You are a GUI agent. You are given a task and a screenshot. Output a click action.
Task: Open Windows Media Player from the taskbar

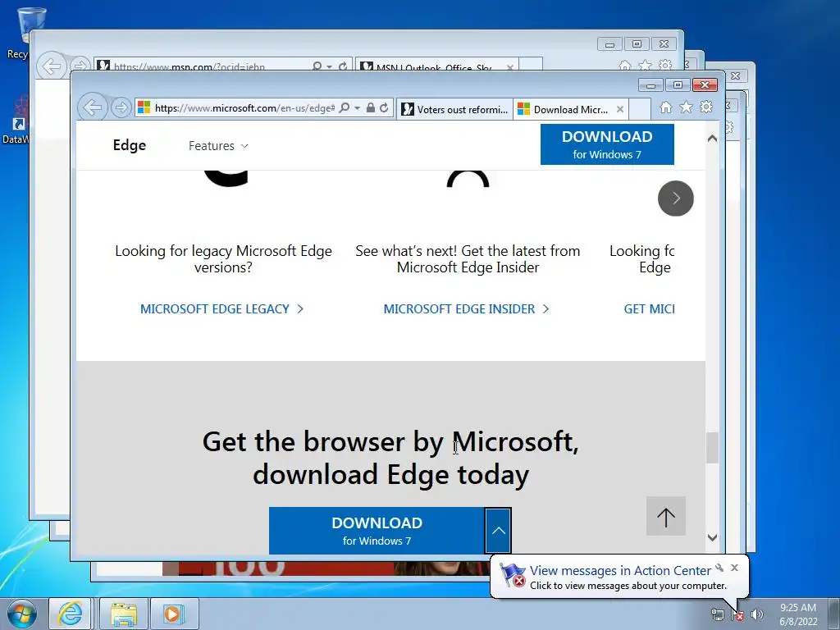[x=174, y=614]
